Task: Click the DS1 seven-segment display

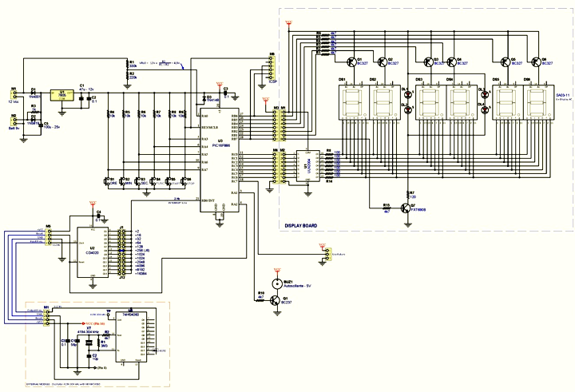Action: tap(353, 102)
